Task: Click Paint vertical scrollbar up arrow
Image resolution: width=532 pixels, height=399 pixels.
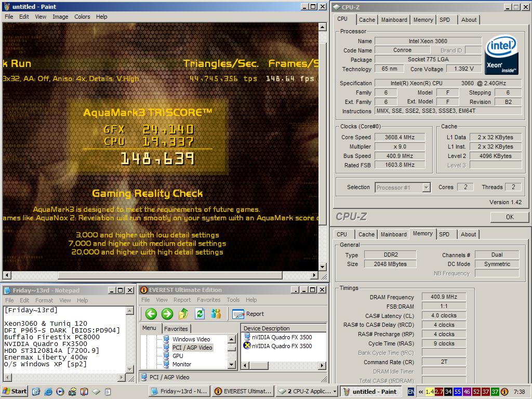Action: click(x=322, y=27)
